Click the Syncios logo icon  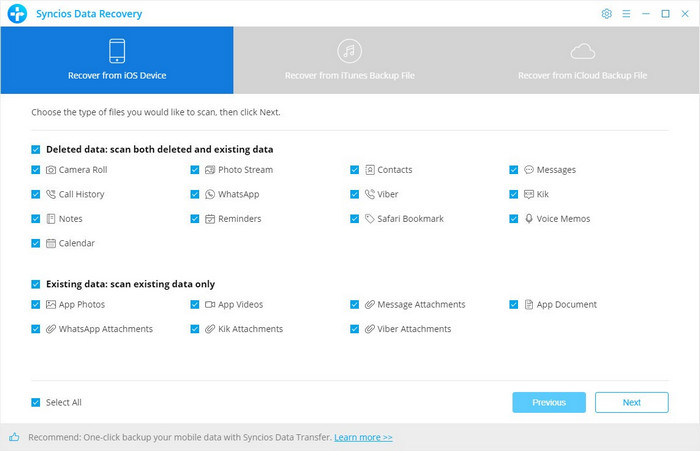coord(17,13)
